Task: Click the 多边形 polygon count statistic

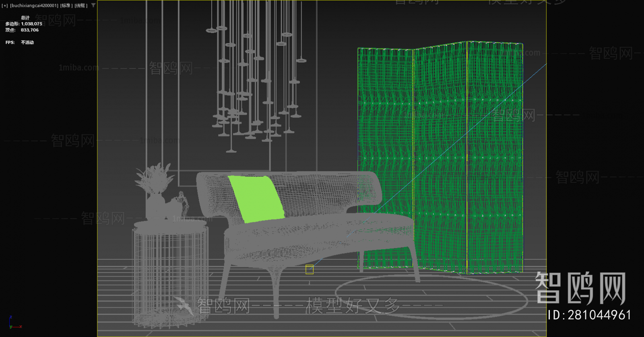Action: click(x=24, y=24)
